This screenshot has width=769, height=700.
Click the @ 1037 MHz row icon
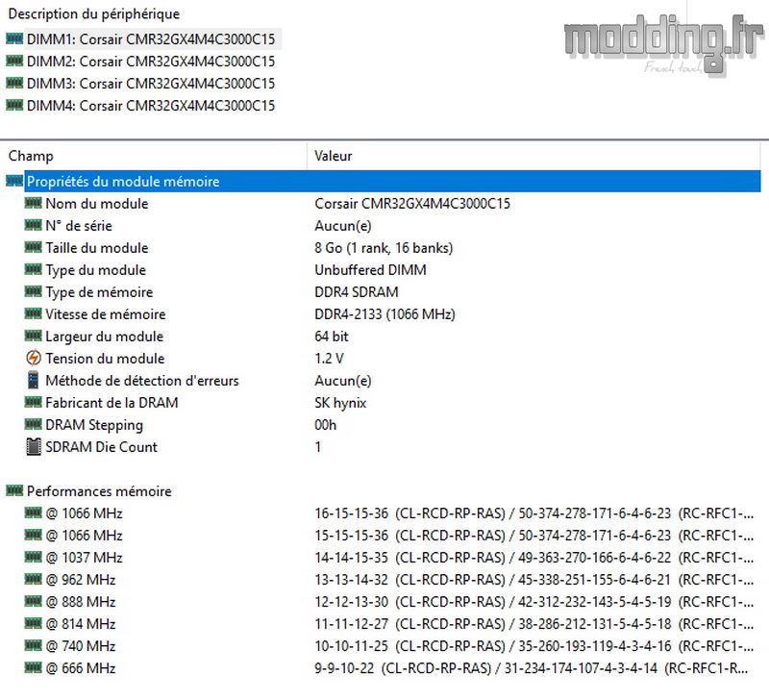[33, 557]
